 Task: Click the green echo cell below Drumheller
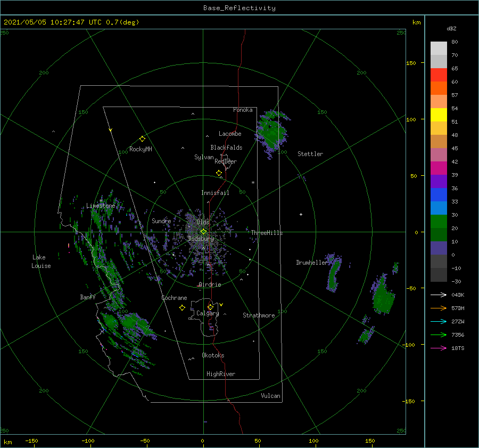coord(333,272)
